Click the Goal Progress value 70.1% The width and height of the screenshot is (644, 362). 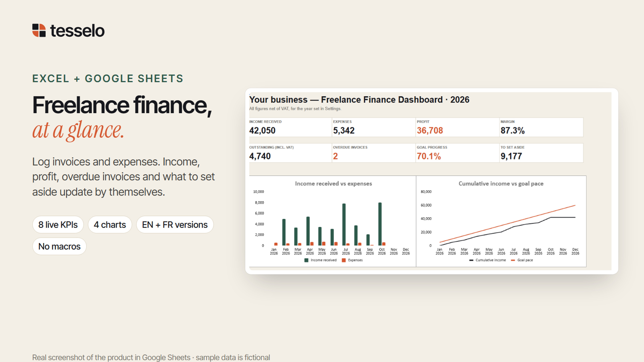pyautogui.click(x=429, y=156)
